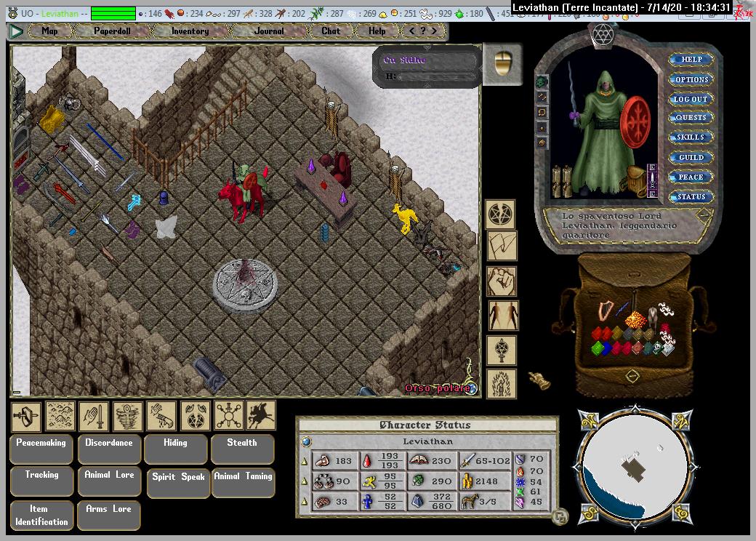Click the right arrow on the menu bar

[435, 31]
